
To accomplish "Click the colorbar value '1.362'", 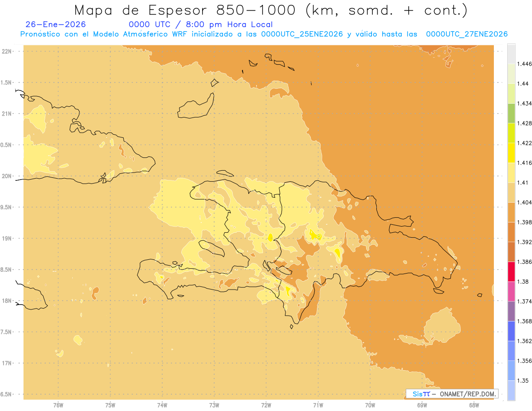I will (524, 341).
